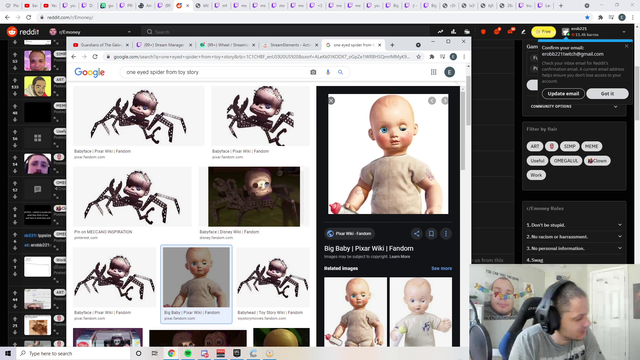Open Chrome menu three dots in Google window

(x=464, y=57)
